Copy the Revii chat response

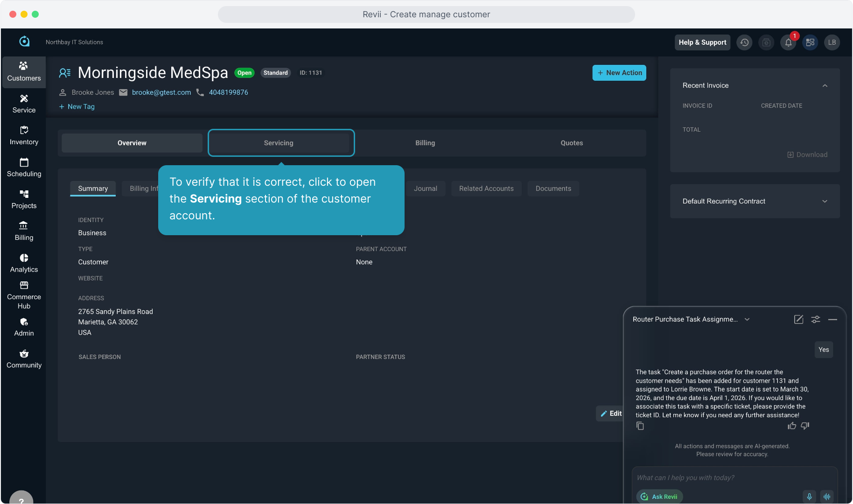[640, 426]
